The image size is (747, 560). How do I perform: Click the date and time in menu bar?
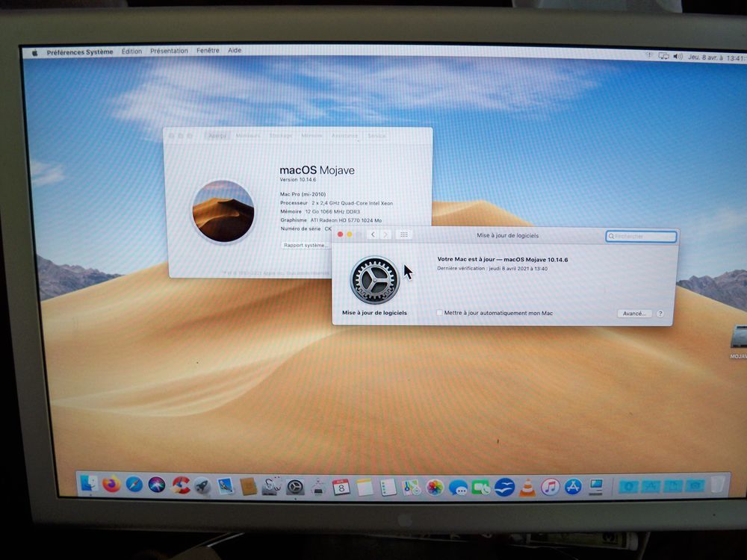coord(716,57)
